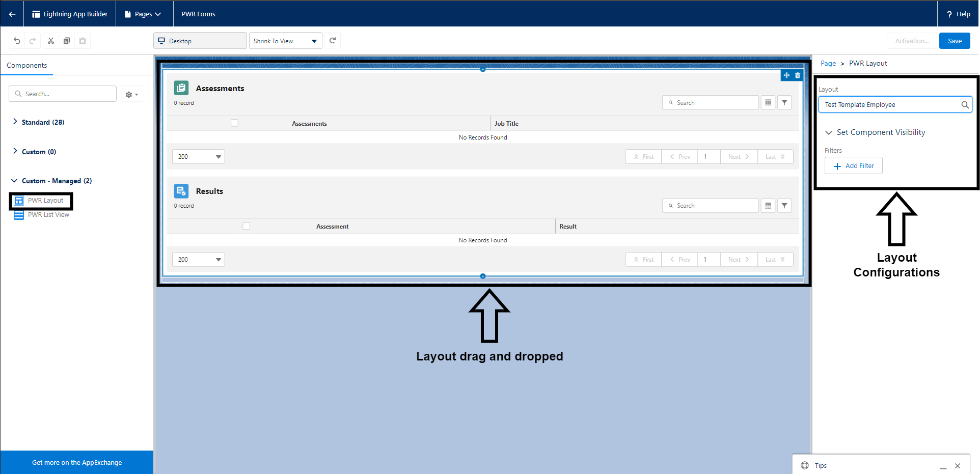Click the Tips lifebuoy icon

[805, 465]
